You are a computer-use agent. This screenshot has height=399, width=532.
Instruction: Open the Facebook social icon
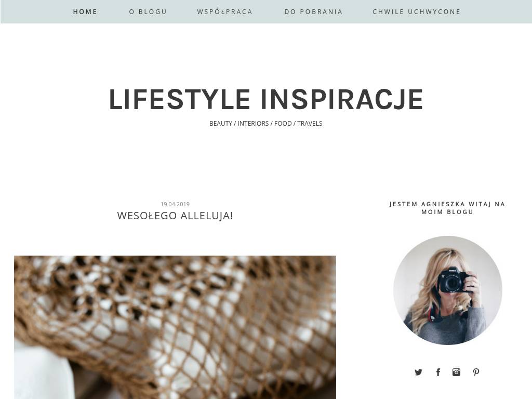point(438,372)
